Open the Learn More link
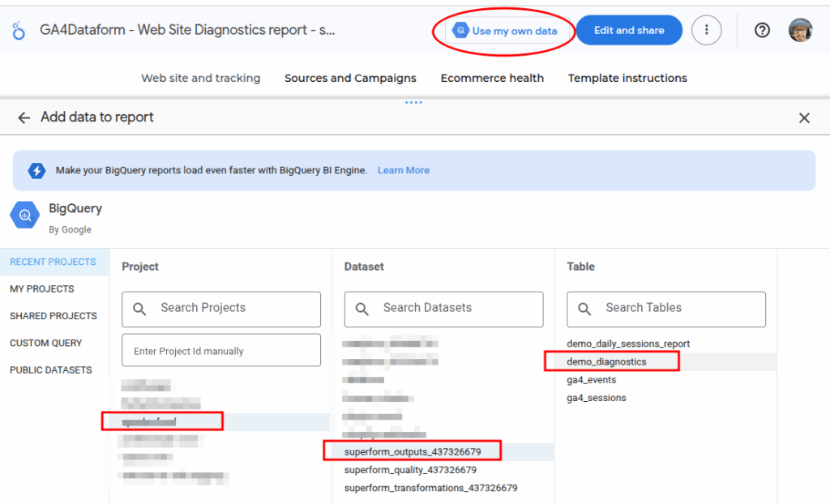The image size is (830, 504). (x=403, y=170)
